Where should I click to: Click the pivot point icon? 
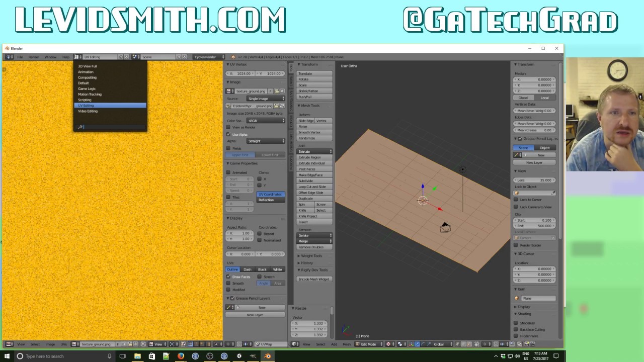tap(401, 344)
